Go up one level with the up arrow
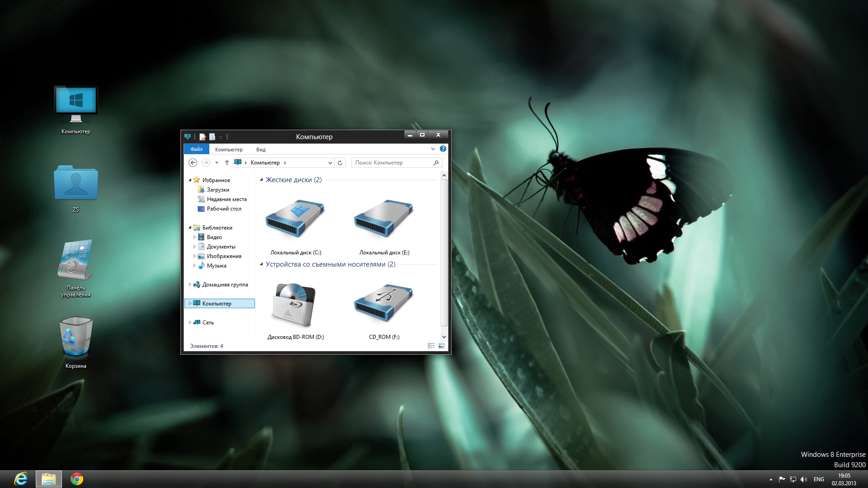The width and height of the screenshot is (868, 488). [227, 163]
